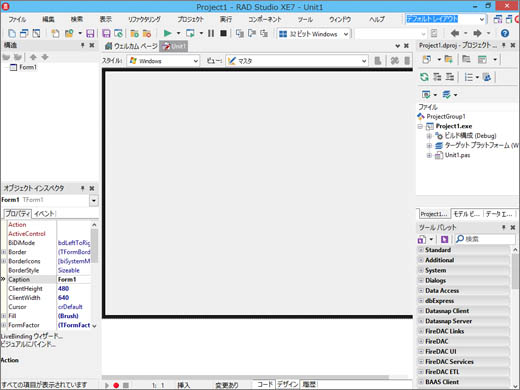
Task: Click the Stop program square icon
Action: pos(224,33)
